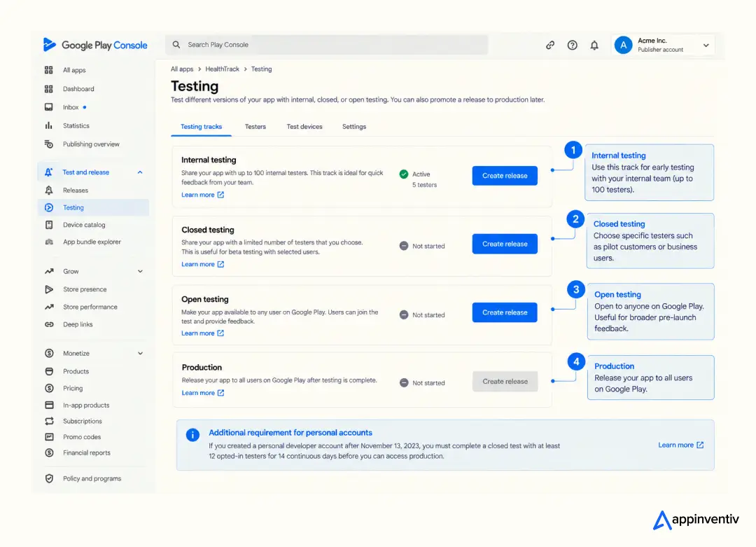This screenshot has width=756, height=547.
Task: Click the Internal testing card heading
Action: [x=209, y=160]
